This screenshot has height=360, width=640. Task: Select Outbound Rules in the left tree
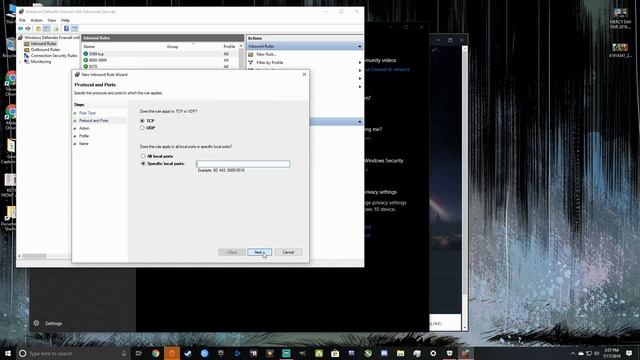click(x=45, y=49)
